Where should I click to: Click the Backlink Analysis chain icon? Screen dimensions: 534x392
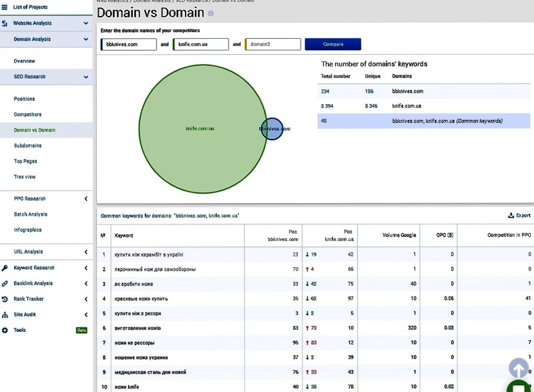click(5, 283)
